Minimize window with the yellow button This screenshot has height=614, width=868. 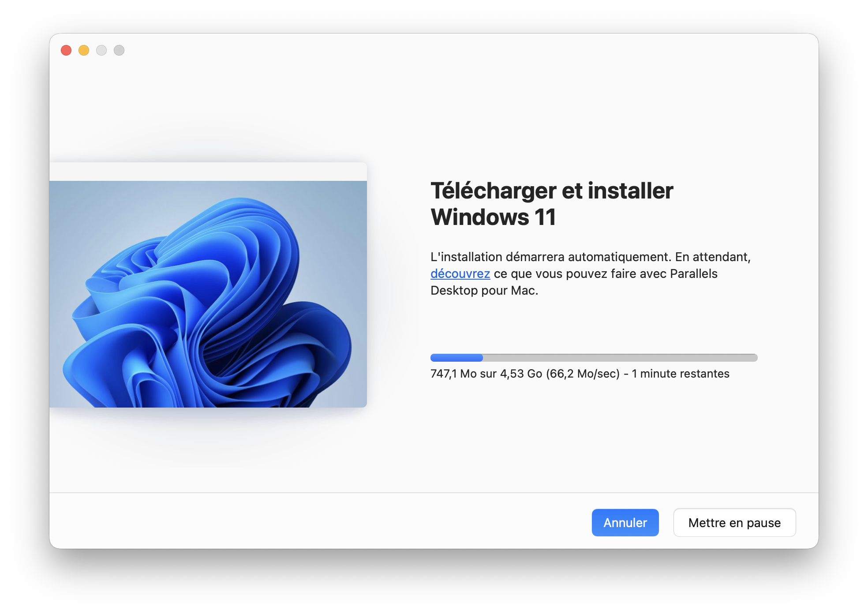[x=84, y=50]
